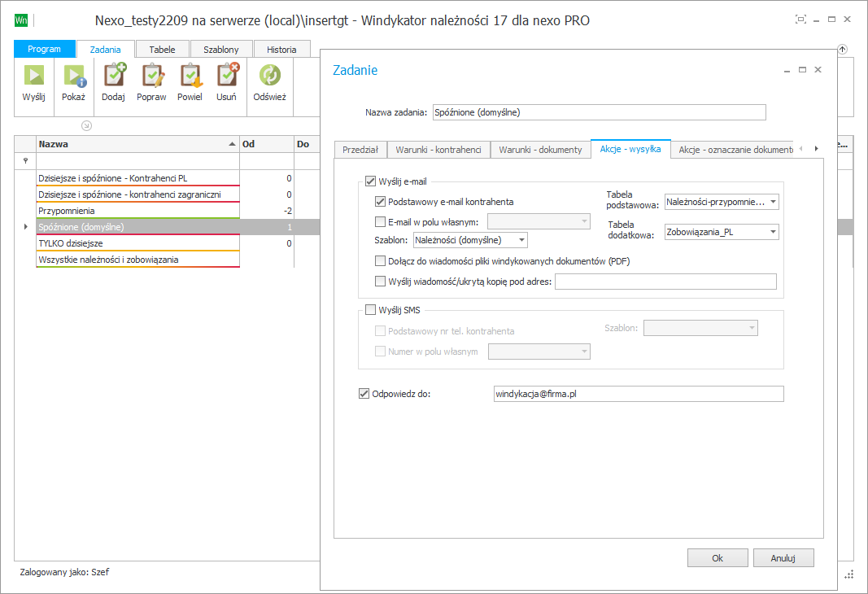The width and height of the screenshot is (868, 594).
Task: Click the Odpowiedz do email field
Action: coord(639,394)
